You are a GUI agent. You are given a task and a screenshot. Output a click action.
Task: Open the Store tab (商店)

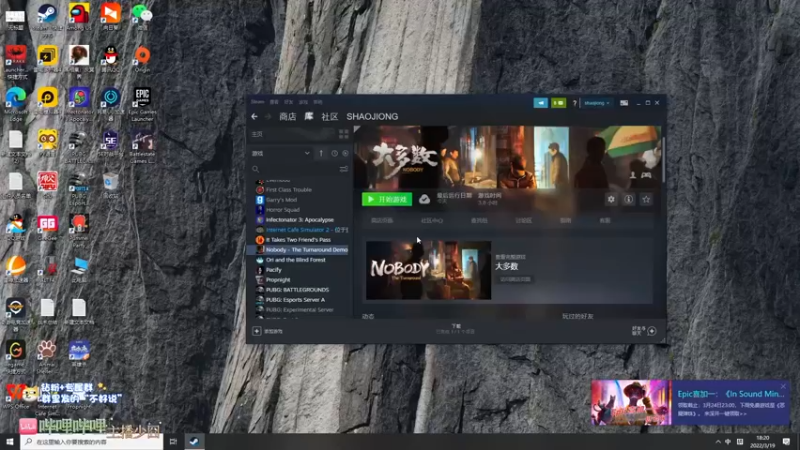tap(287, 117)
